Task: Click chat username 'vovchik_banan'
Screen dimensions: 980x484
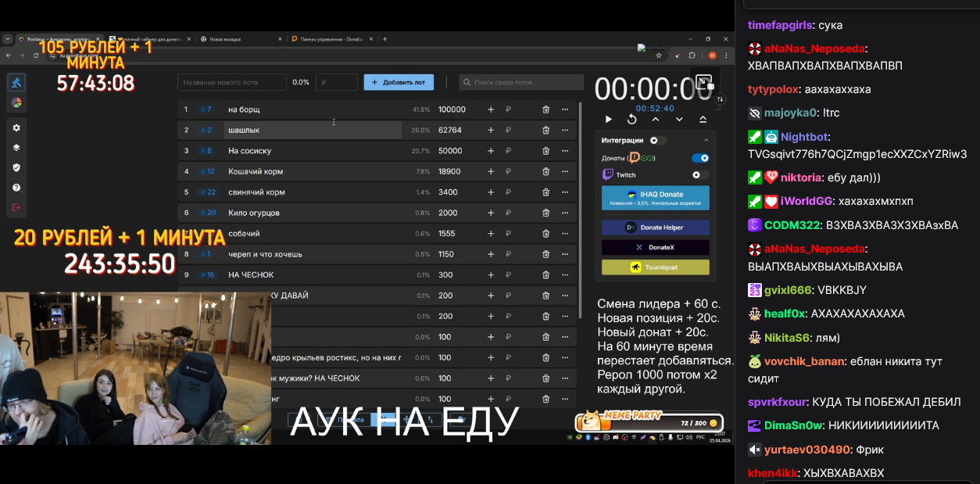Action: coord(804,361)
